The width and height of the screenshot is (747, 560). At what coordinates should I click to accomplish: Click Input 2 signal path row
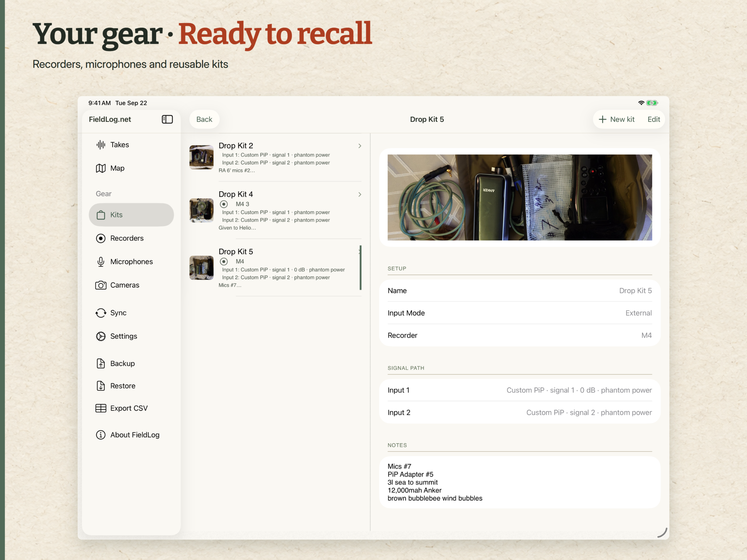519,412
